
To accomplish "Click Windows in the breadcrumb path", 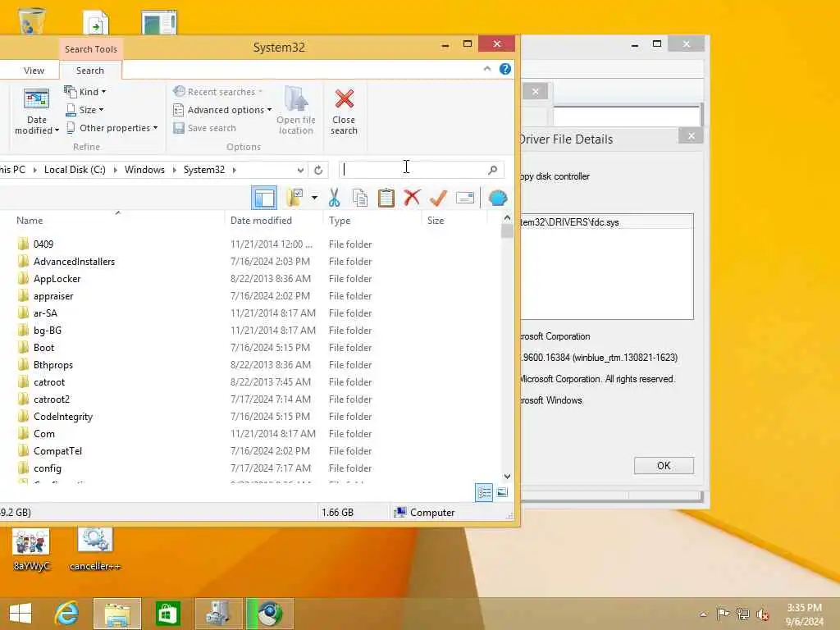I will [144, 169].
